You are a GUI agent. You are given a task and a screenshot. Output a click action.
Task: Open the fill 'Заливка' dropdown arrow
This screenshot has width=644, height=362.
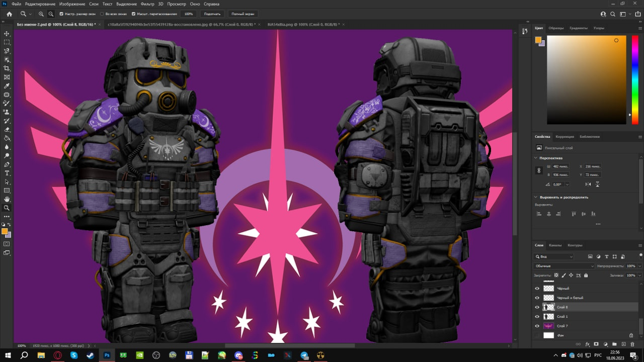(639, 275)
